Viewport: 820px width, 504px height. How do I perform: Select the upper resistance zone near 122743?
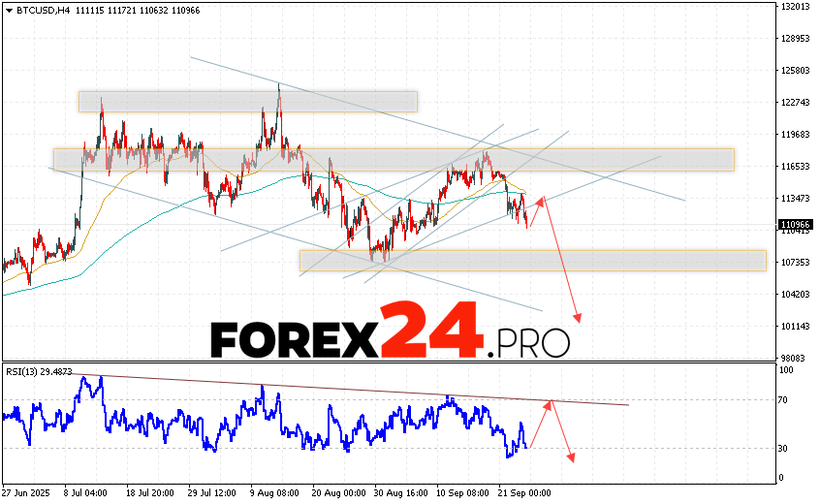tap(247, 102)
